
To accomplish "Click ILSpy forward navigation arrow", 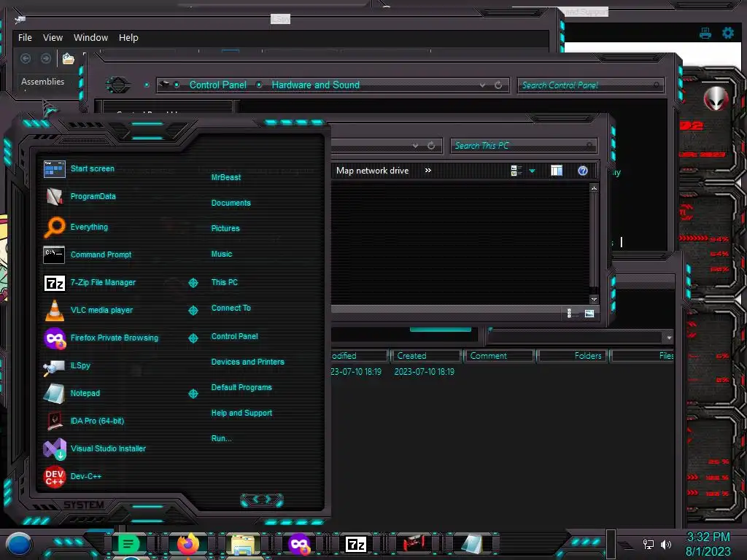I will pos(46,58).
